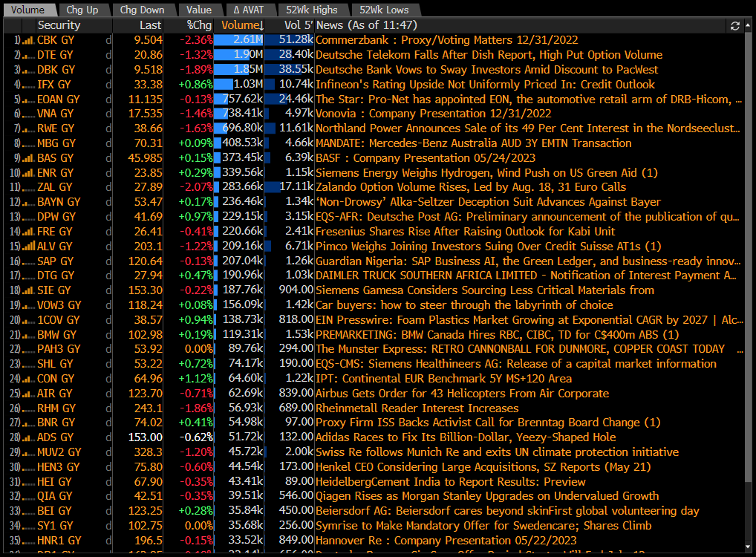Click the chart icon for CBK GY
The width and height of the screenshot is (756, 557).
point(28,41)
